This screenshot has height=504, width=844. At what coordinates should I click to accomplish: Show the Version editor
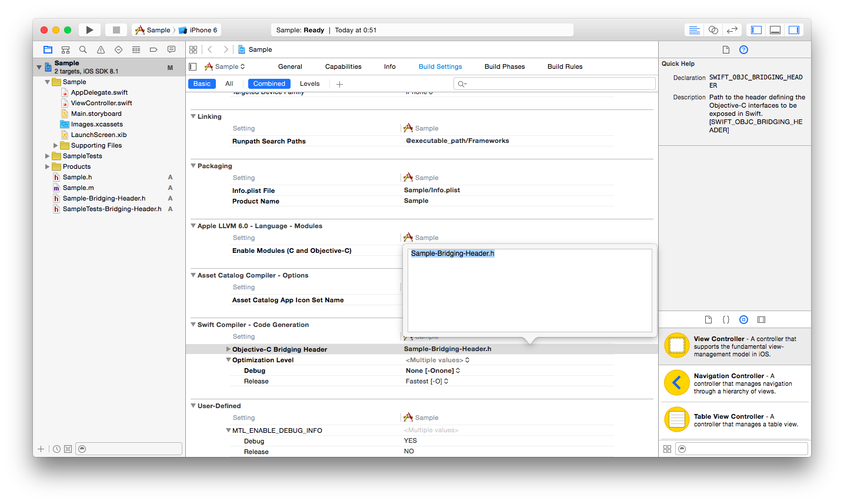click(732, 30)
